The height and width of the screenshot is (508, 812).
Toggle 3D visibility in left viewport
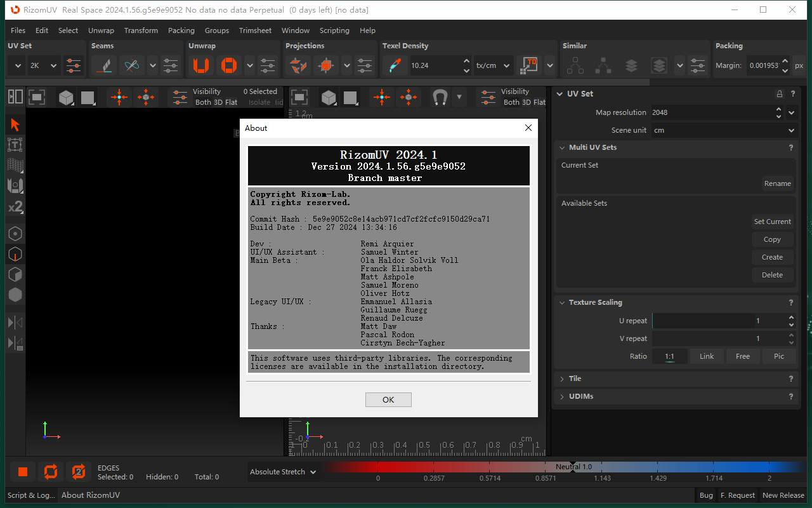(x=218, y=102)
